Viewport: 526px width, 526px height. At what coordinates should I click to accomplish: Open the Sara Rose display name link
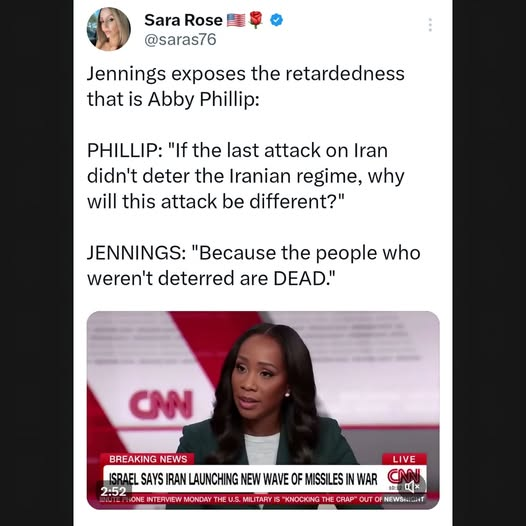click(183, 20)
